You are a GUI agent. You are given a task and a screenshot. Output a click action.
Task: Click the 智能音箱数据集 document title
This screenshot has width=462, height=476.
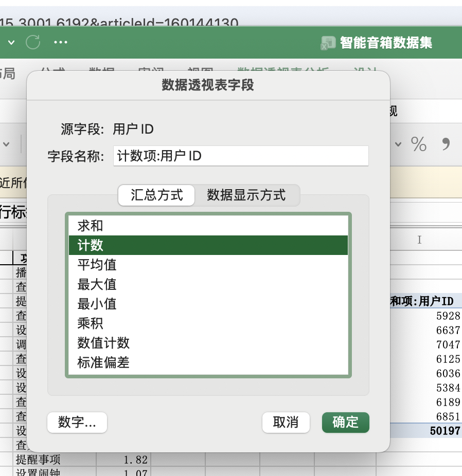point(386,43)
